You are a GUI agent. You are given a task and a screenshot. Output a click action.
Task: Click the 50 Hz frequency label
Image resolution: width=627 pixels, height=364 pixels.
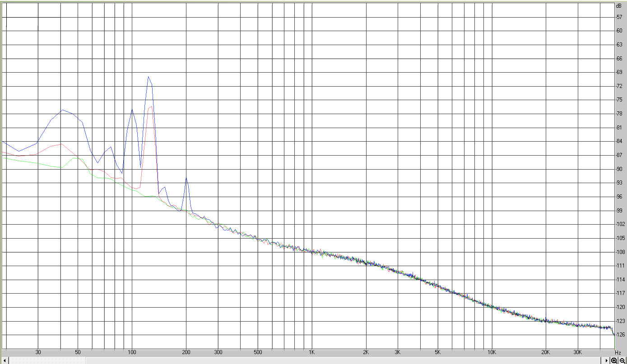tap(78, 352)
